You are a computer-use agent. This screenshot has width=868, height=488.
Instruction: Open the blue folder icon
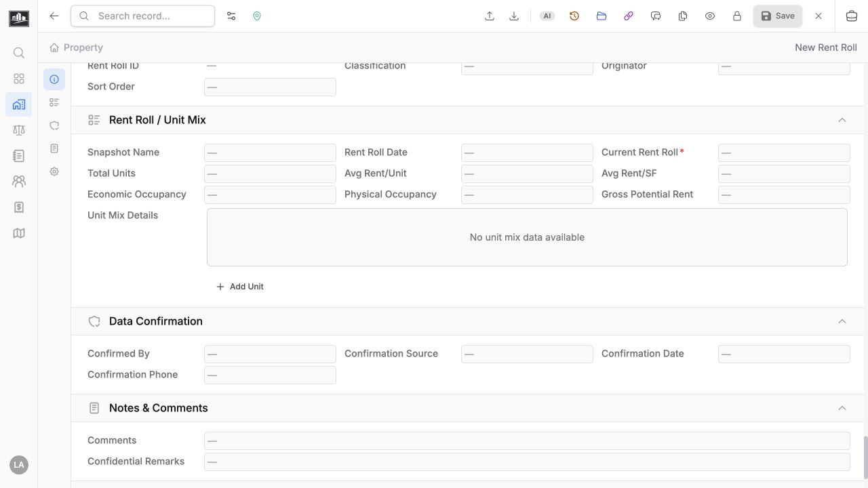601,16
